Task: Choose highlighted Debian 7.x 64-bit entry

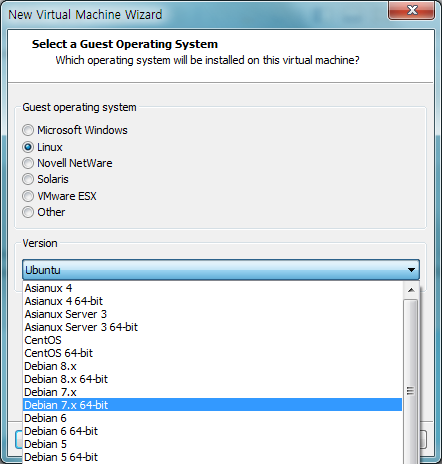Action: [x=212, y=405]
